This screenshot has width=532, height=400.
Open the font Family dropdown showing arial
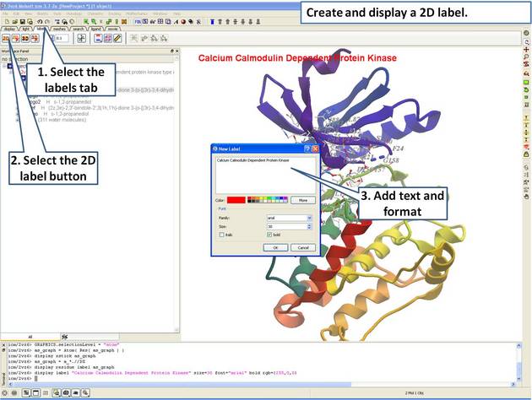[309, 218]
